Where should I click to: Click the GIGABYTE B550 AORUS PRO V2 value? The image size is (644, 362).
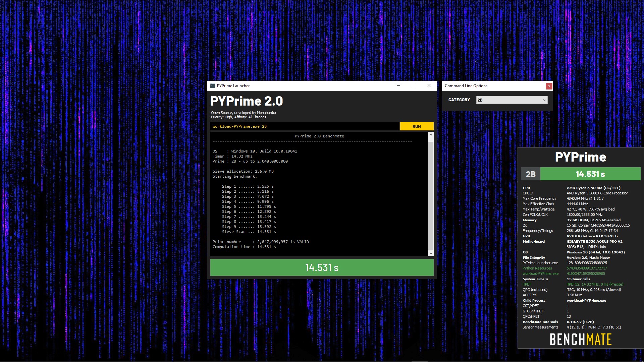coord(595,241)
